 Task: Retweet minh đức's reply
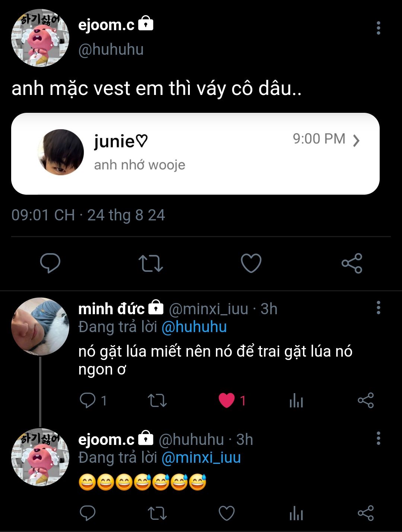coord(157,401)
